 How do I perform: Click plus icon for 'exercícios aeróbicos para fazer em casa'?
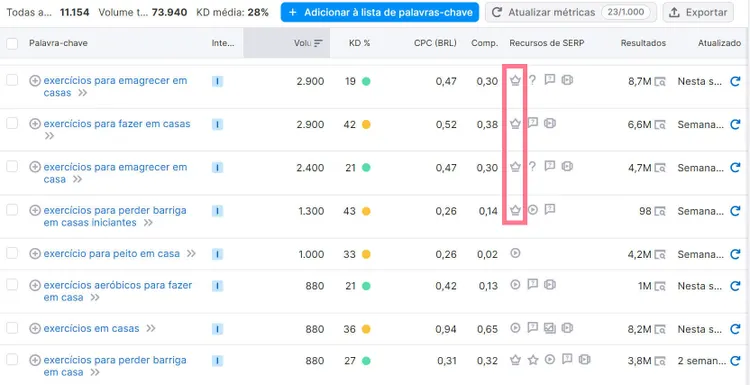coord(35,286)
